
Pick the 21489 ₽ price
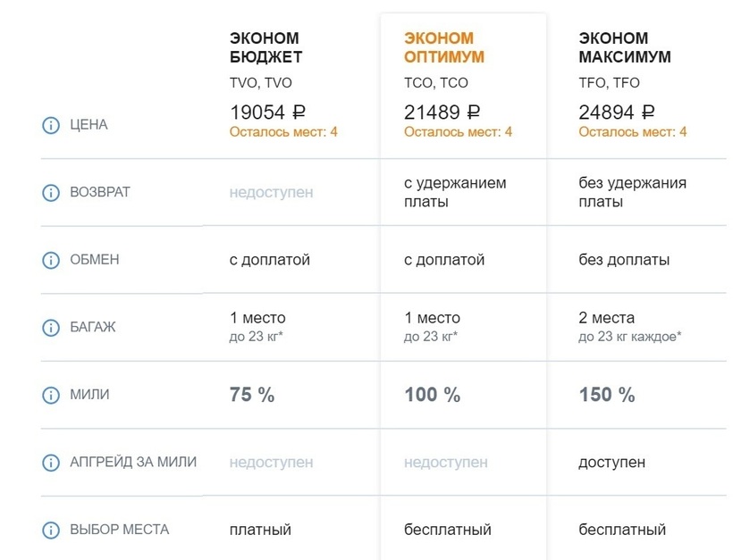442,113
